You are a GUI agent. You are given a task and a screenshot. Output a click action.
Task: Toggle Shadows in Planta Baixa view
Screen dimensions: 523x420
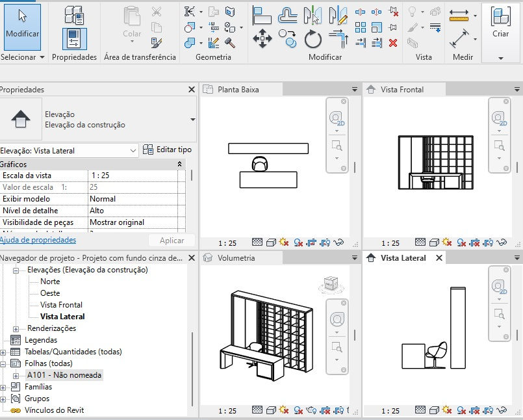(x=298, y=243)
